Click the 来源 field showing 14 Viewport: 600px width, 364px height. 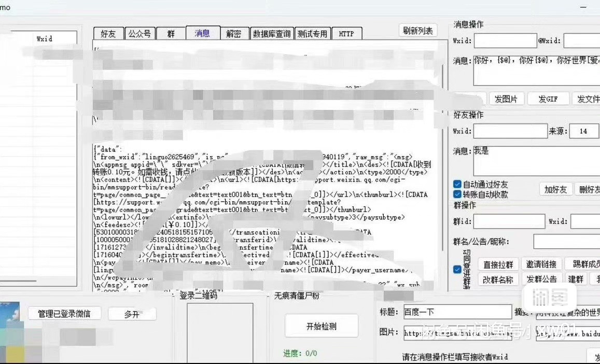(583, 131)
